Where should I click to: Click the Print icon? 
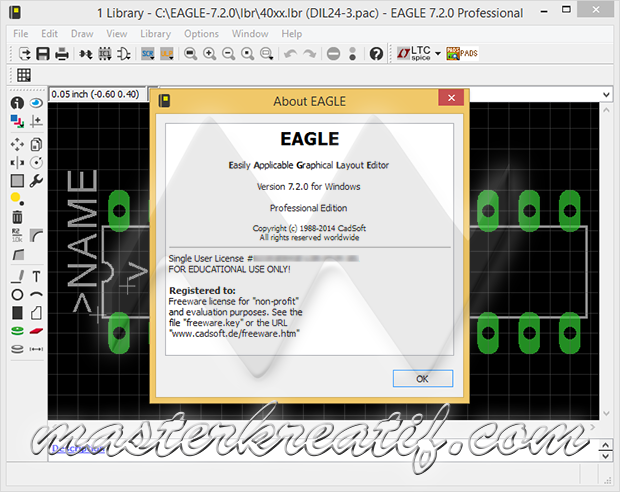tap(62, 53)
